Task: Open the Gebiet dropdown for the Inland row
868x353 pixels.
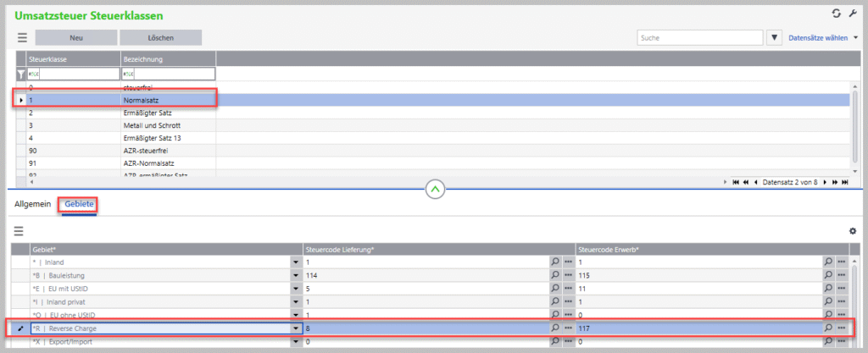Action: point(295,262)
